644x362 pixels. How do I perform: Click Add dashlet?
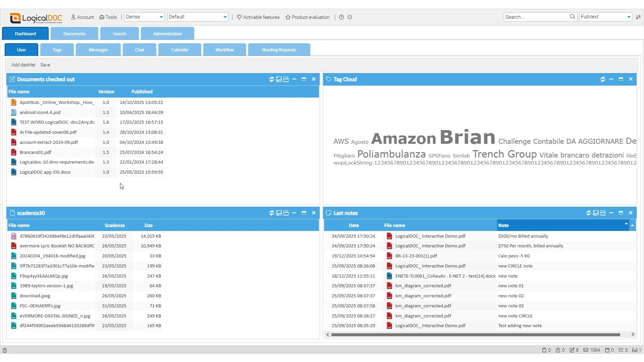(x=23, y=65)
